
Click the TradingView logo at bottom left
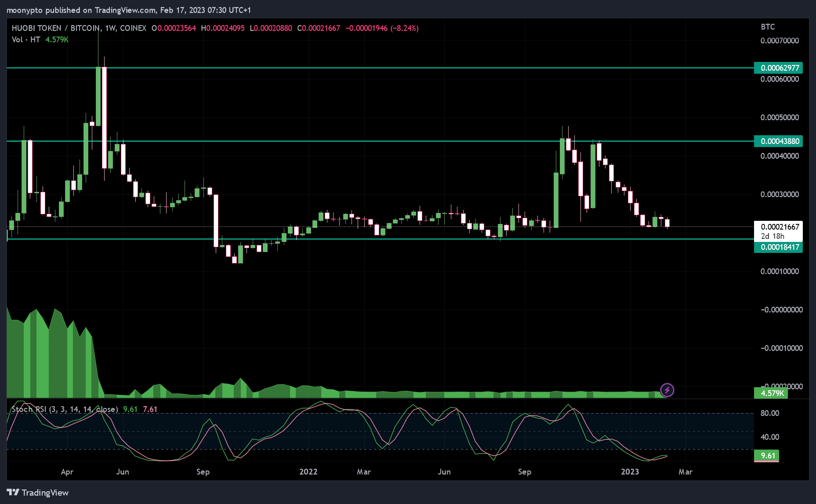click(x=38, y=493)
